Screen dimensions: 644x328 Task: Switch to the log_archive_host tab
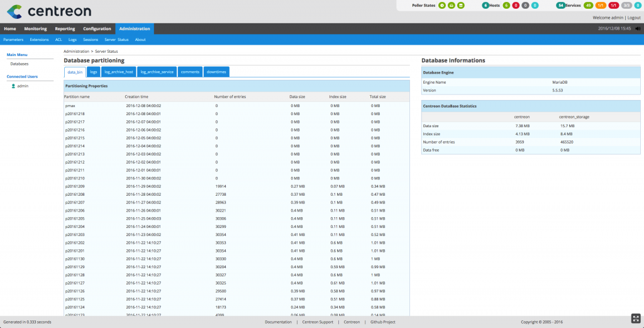[119, 72]
